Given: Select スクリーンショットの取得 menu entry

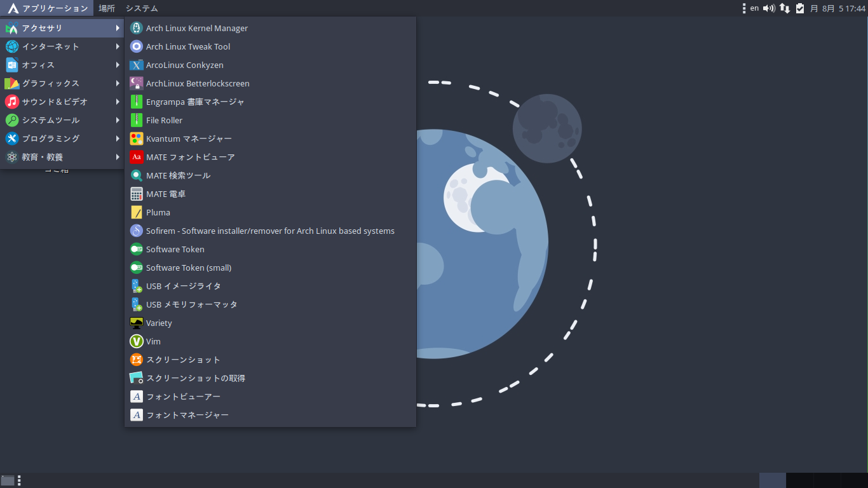Looking at the screenshot, I should pos(270,378).
